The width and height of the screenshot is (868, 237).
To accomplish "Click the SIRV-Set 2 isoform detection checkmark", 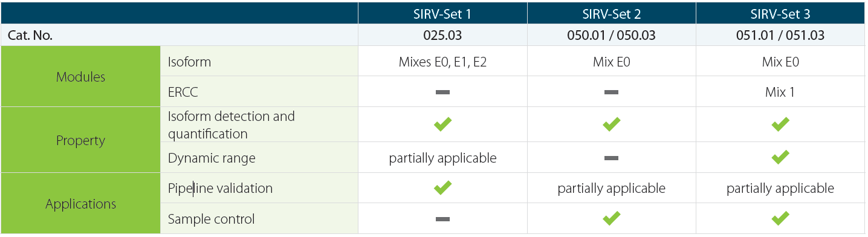I will click(612, 125).
